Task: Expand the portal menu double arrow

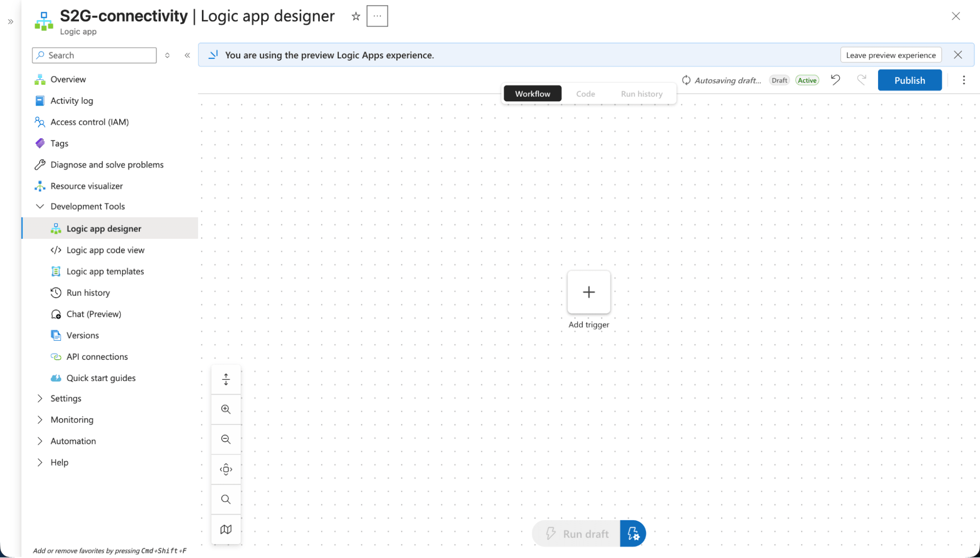Action: click(x=10, y=22)
